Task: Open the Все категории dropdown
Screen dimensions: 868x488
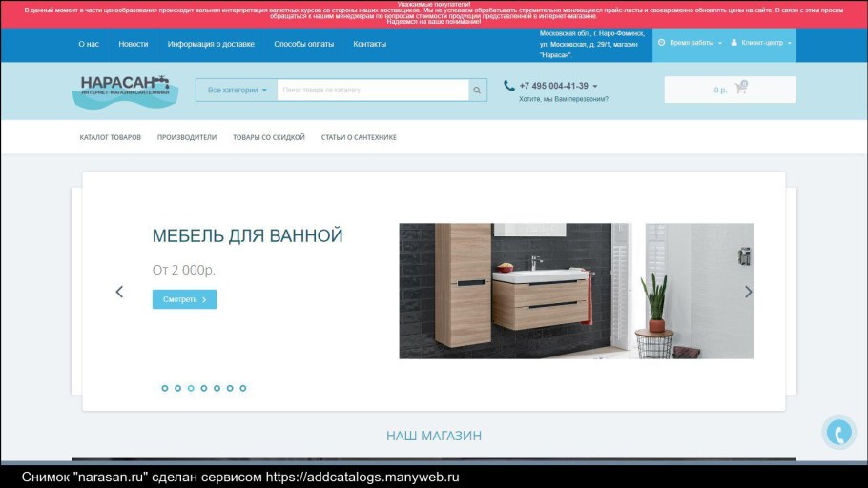Action: [x=237, y=91]
